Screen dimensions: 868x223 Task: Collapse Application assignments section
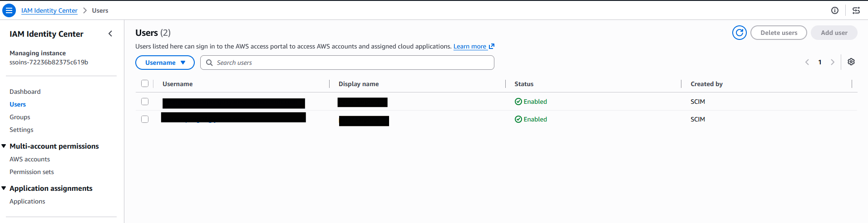[x=4, y=188]
